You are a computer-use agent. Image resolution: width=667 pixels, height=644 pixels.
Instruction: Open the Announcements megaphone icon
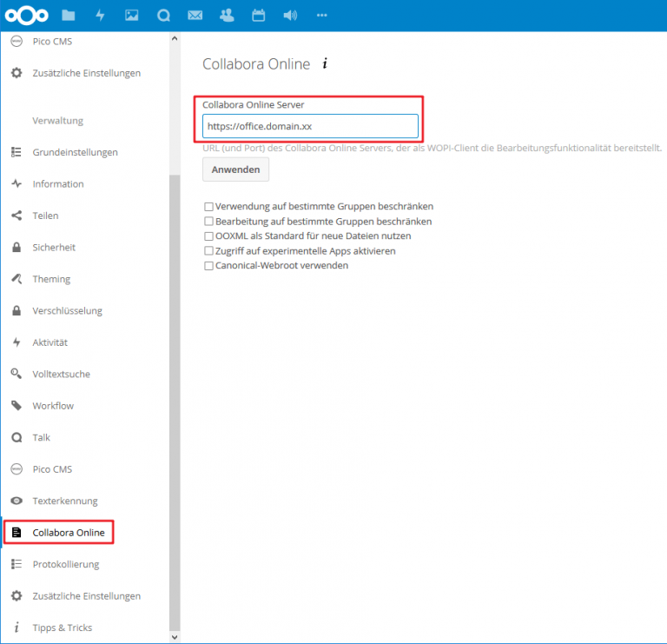click(x=290, y=15)
